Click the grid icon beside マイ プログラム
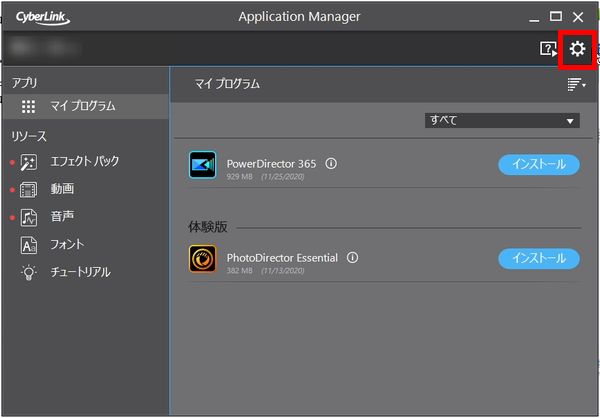This screenshot has width=600, height=418. (x=28, y=106)
